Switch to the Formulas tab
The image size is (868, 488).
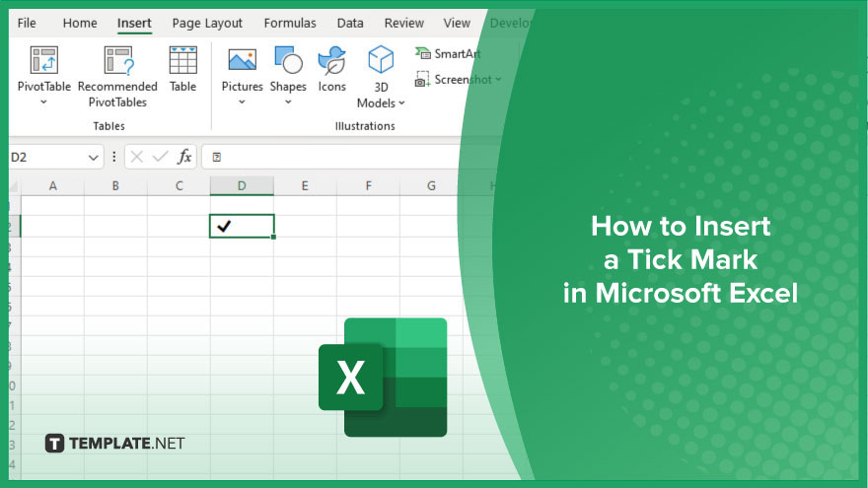point(290,24)
